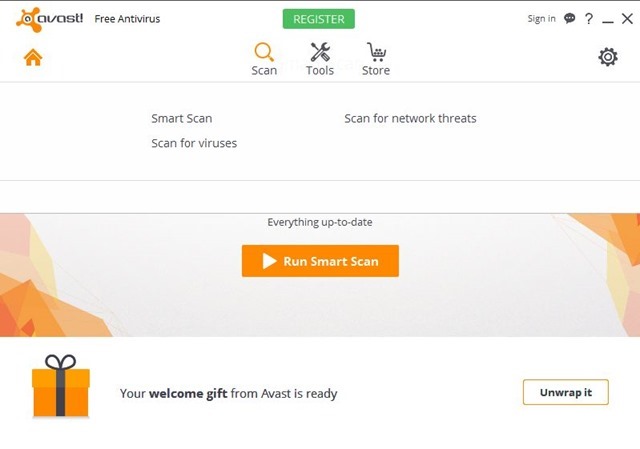Select Smart Scan from scan options
Viewport: 640px width, 449px height.
coord(182,118)
